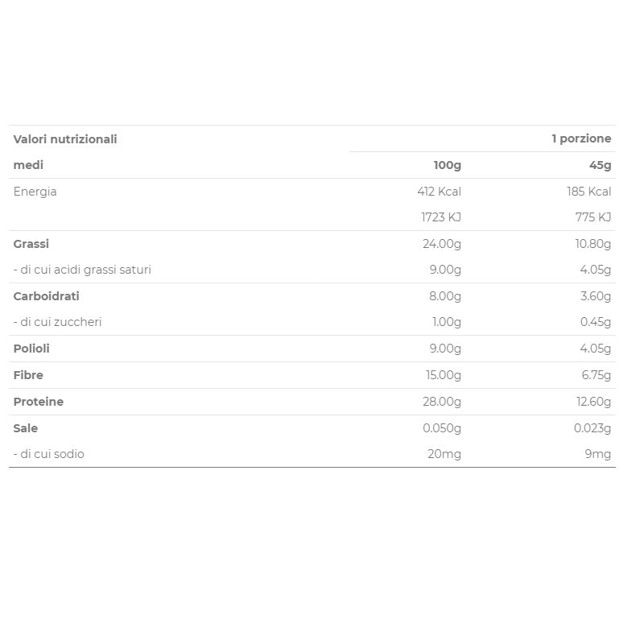Click the "412 Kcal" energy value

point(439,192)
